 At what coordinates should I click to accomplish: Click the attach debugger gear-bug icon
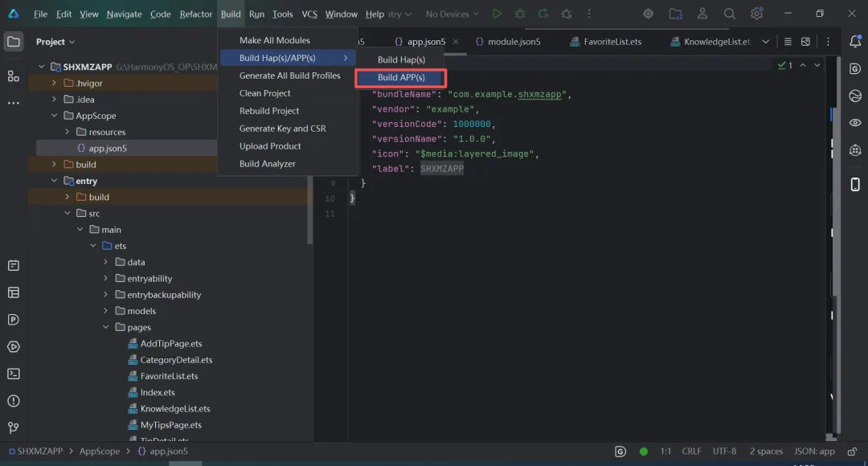[x=567, y=14]
